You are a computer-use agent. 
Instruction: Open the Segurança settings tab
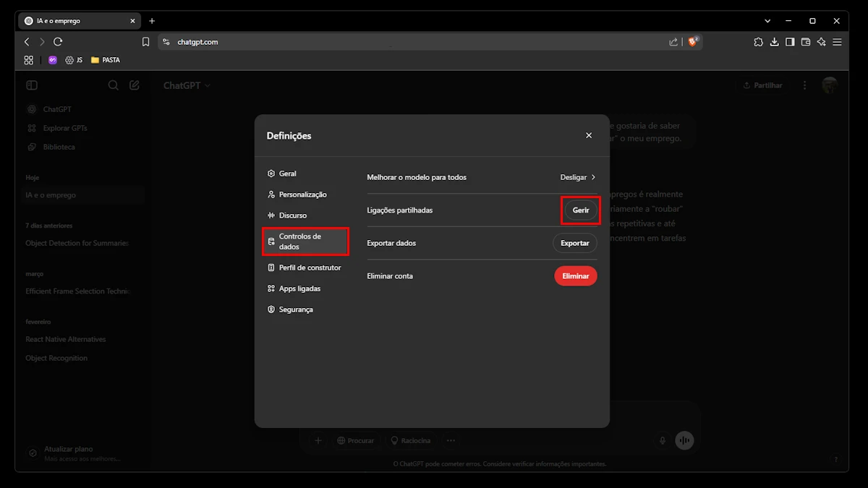click(296, 309)
